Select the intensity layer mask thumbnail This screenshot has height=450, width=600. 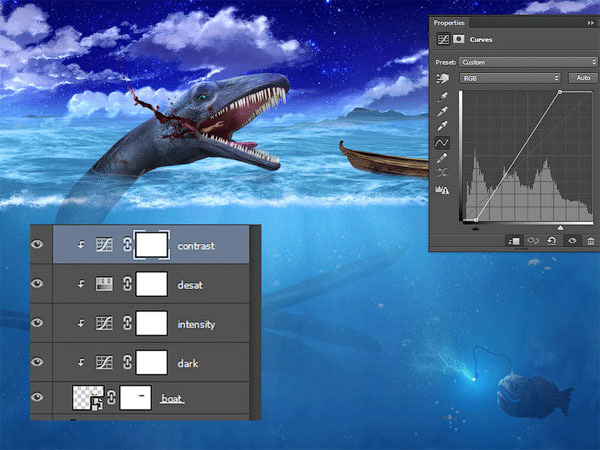pos(152,323)
